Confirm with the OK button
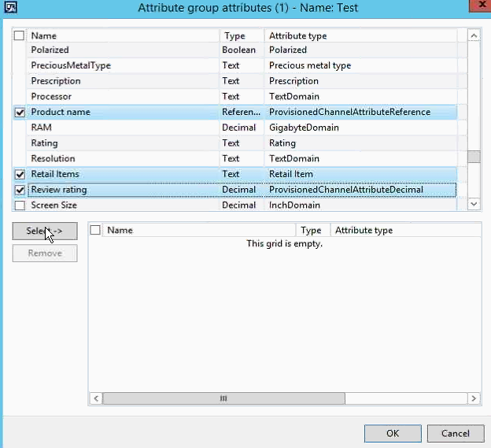Image resolution: width=491 pixels, height=448 pixels. [x=393, y=434]
